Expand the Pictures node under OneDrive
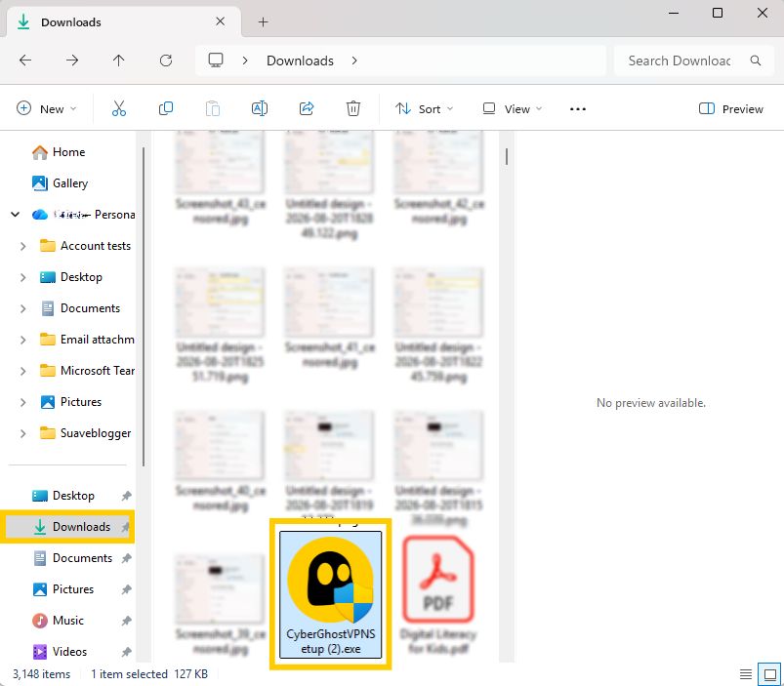The image size is (784, 686). pyautogui.click(x=23, y=402)
